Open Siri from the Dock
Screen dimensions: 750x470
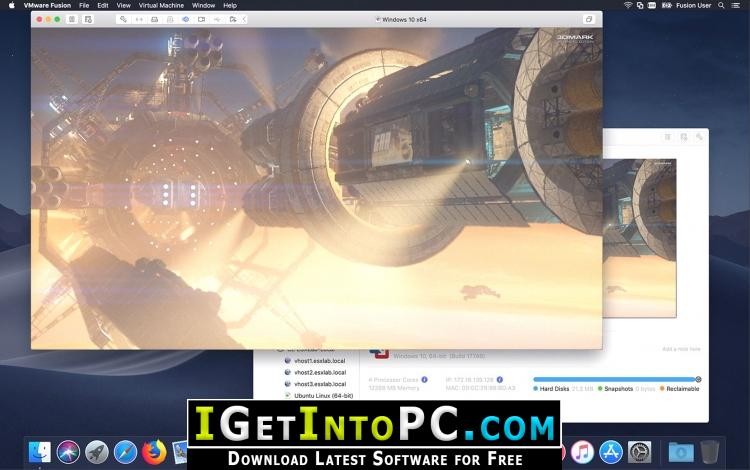pos(68,452)
